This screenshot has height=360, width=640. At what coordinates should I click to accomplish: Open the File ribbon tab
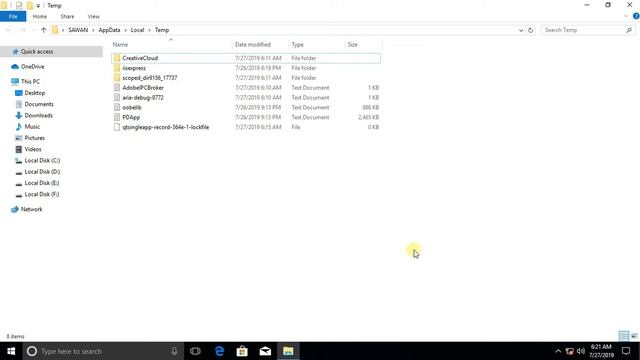pyautogui.click(x=13, y=16)
